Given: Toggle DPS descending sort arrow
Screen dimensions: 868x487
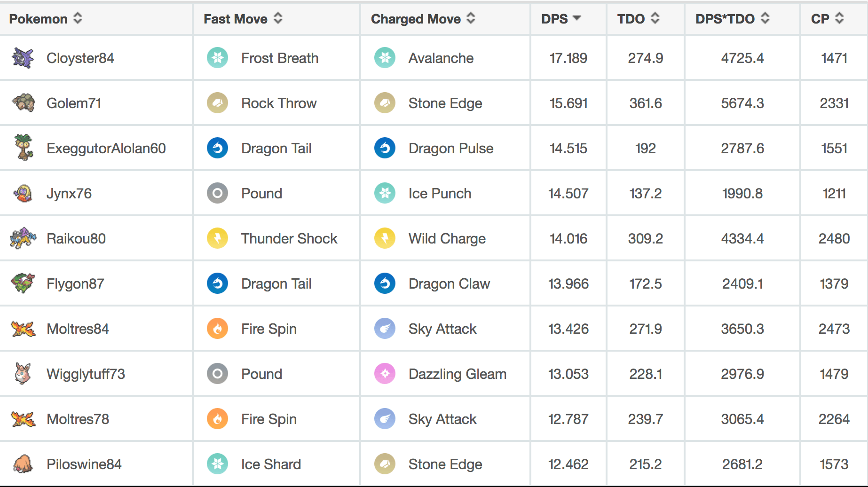Looking at the screenshot, I should click(x=577, y=18).
